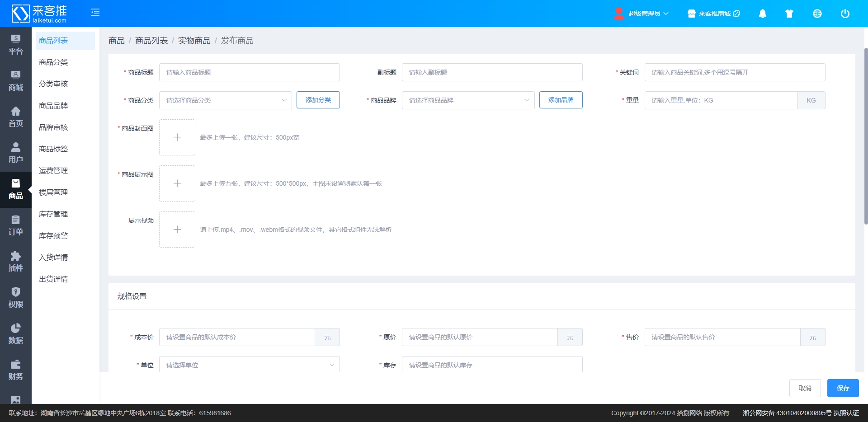Open the globe language icon
The height and width of the screenshot is (422, 868).
tap(817, 14)
